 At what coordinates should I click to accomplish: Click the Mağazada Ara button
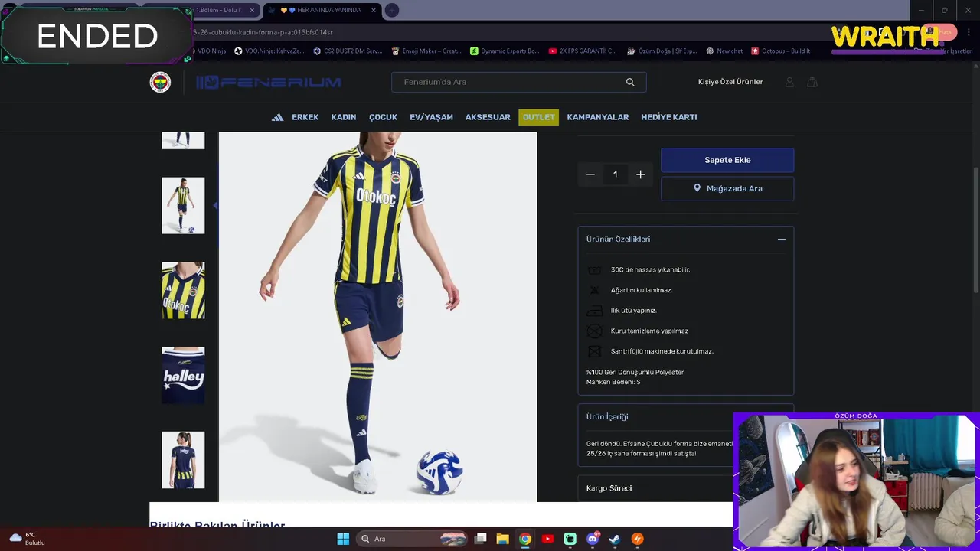pos(727,188)
